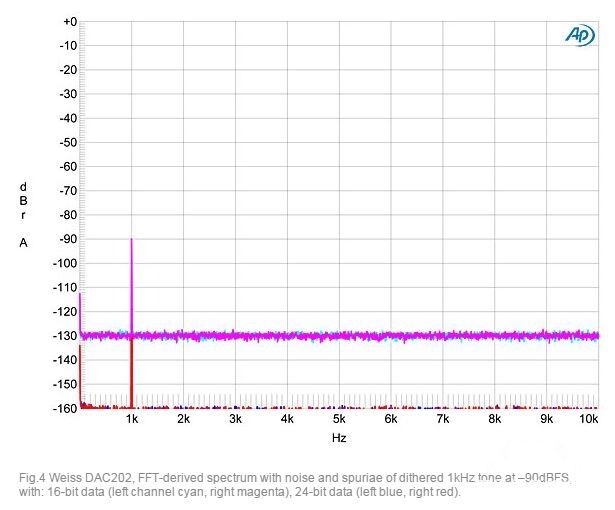
Task: Click the -60 vertical axis label
Action: pos(68,167)
